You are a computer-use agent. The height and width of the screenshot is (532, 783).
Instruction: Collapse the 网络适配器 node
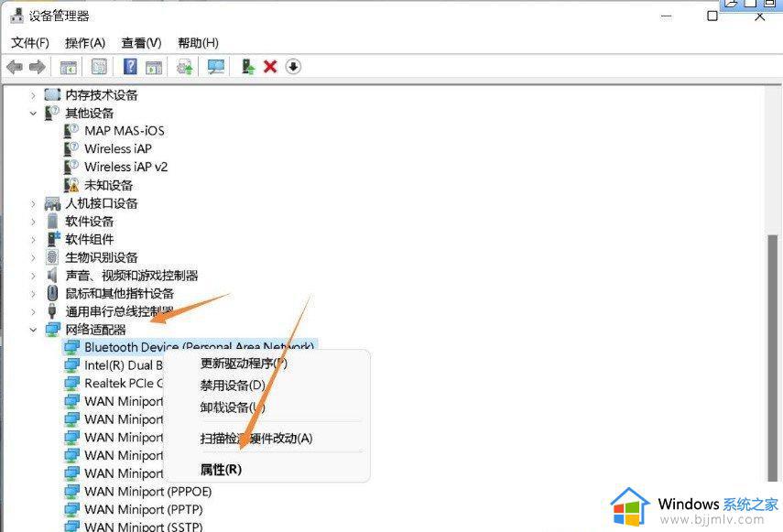click(33, 330)
